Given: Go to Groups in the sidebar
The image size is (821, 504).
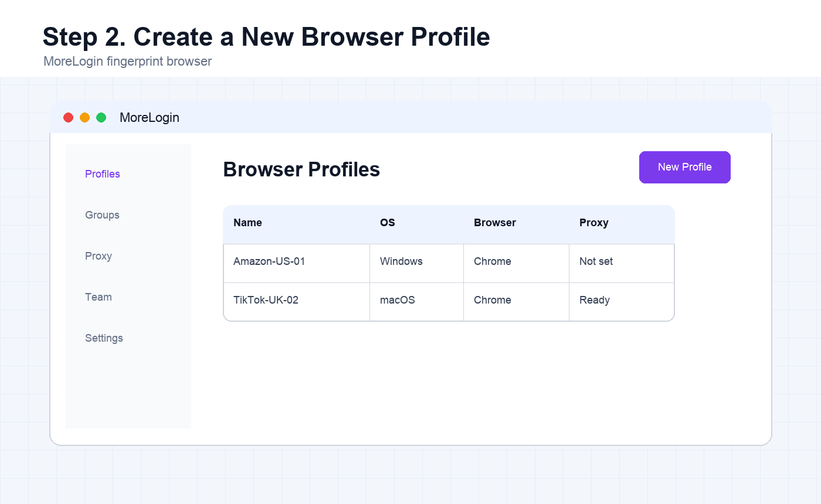Looking at the screenshot, I should pyautogui.click(x=102, y=215).
